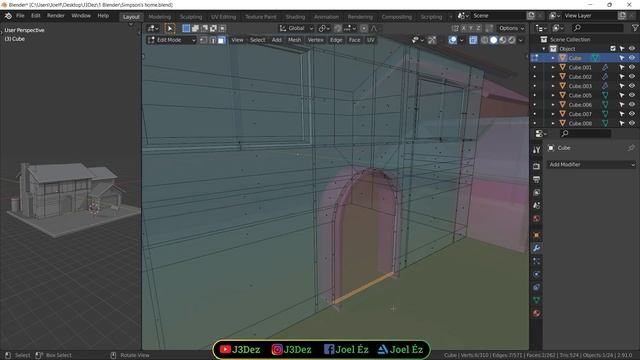Toggle viewport gizmos
The width and height of the screenshot is (640, 360).
click(x=432, y=40)
